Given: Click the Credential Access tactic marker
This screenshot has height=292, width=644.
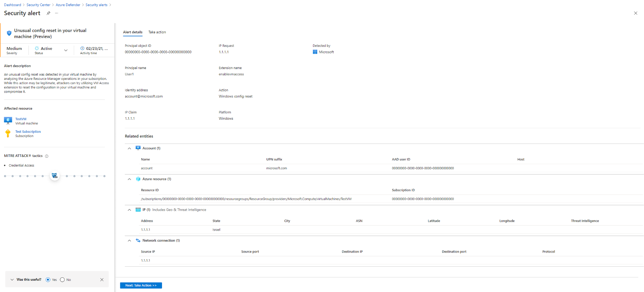Looking at the screenshot, I should tap(55, 176).
